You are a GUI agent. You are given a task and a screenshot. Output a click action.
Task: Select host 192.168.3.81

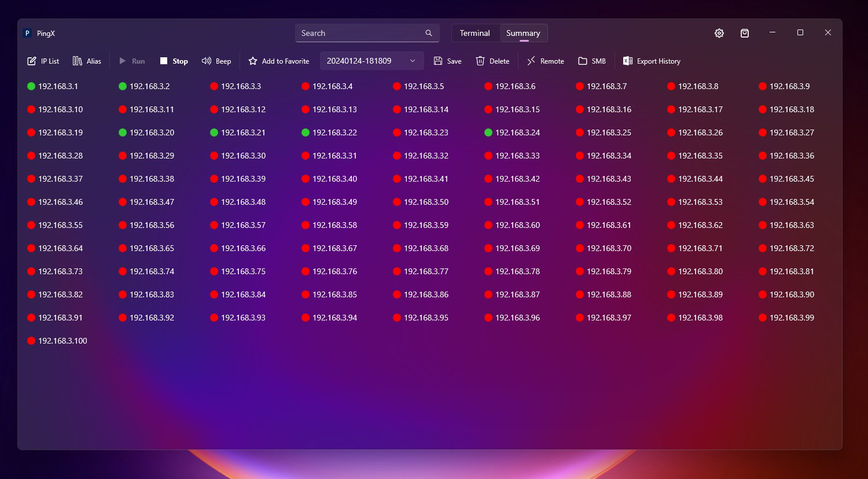786,271
